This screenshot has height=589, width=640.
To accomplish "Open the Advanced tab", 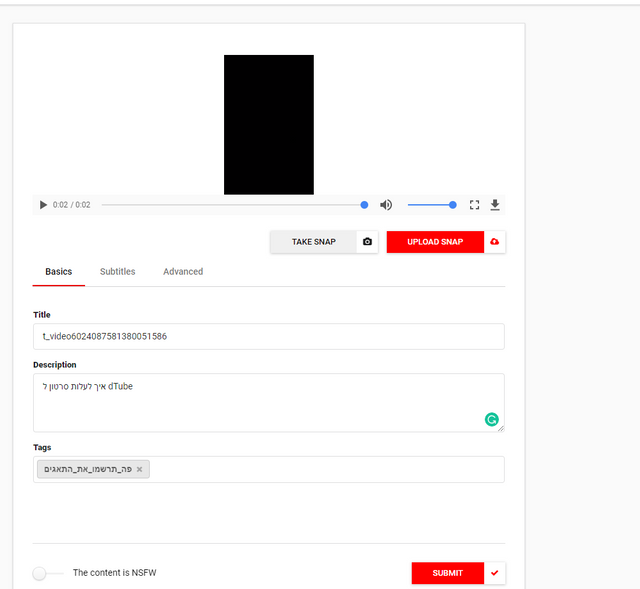I will tap(183, 271).
